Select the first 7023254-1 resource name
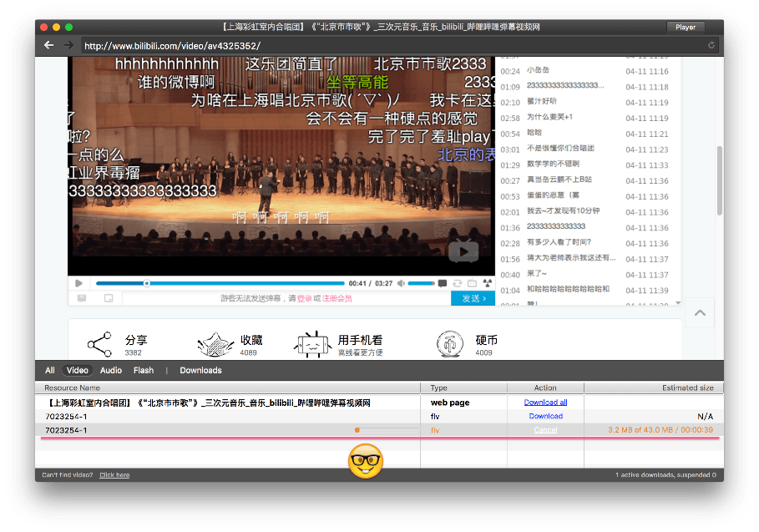The image size is (759, 532). pos(66,416)
